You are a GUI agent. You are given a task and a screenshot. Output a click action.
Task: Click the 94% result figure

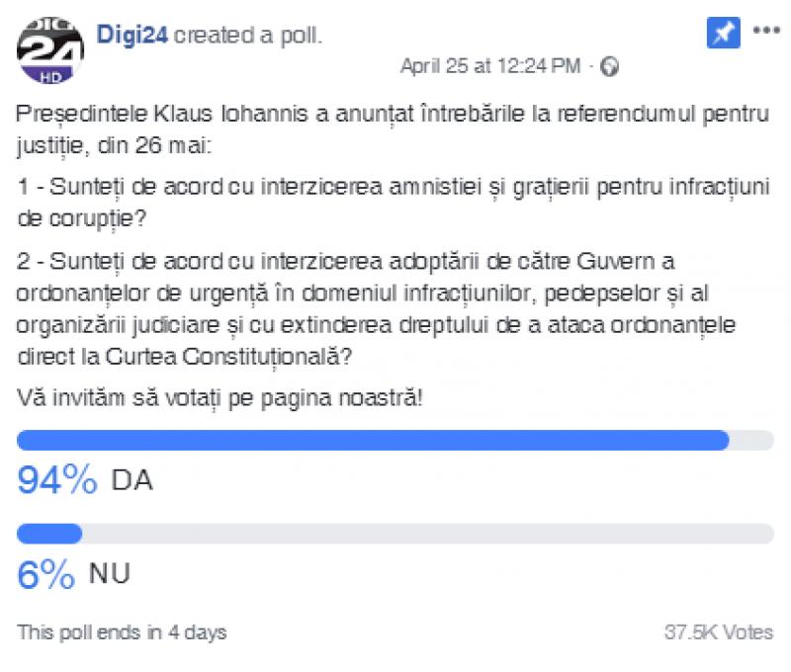pos(57,481)
